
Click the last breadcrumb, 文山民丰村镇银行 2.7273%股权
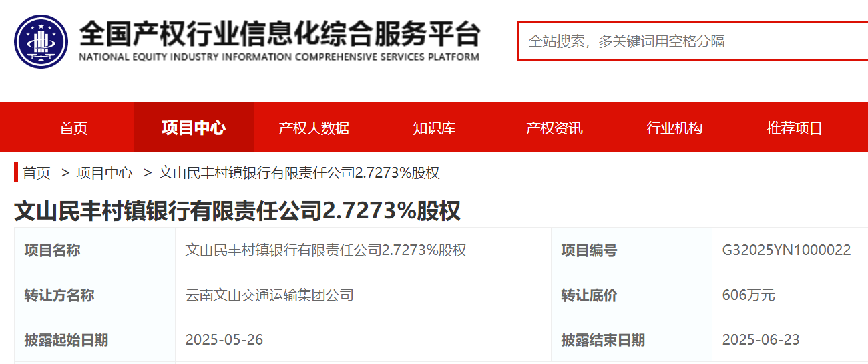[x=299, y=173]
